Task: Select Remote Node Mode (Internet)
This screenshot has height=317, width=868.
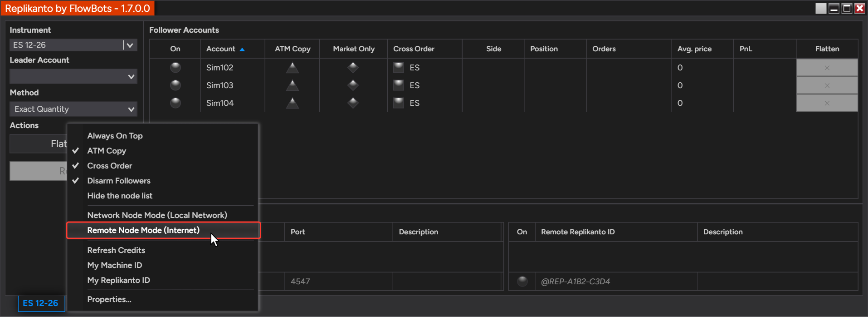Action: click(x=162, y=230)
